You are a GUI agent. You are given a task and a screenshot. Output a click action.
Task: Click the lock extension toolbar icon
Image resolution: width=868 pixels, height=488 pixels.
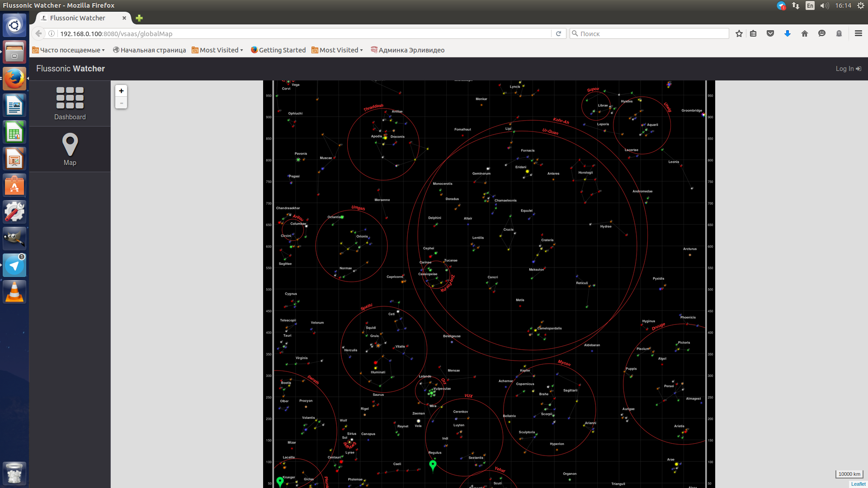[x=839, y=33]
